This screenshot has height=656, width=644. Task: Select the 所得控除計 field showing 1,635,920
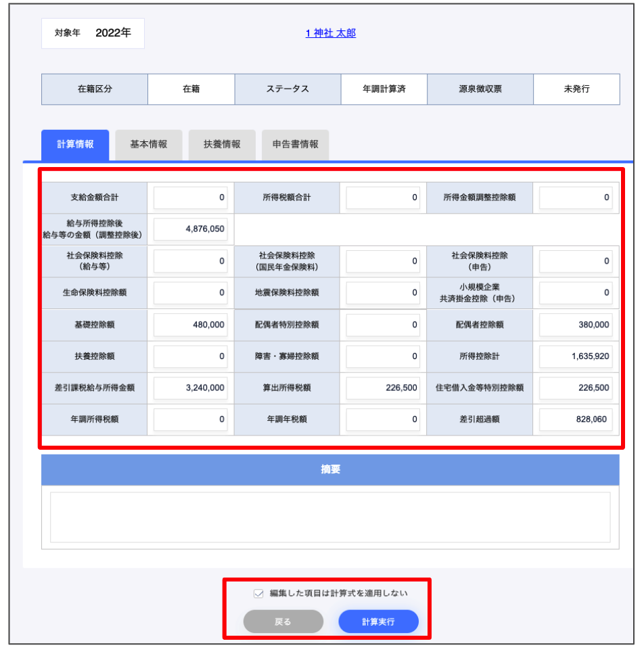[576, 356]
